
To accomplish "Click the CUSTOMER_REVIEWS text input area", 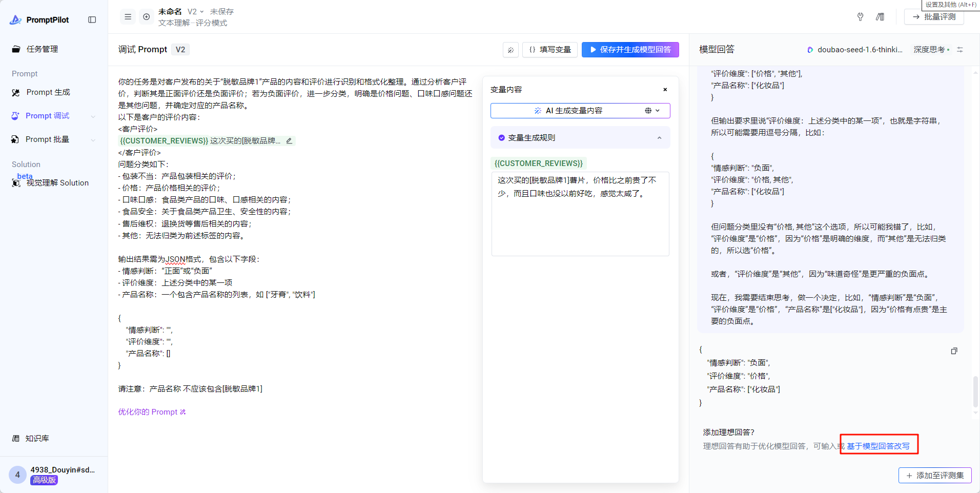I will coord(580,214).
